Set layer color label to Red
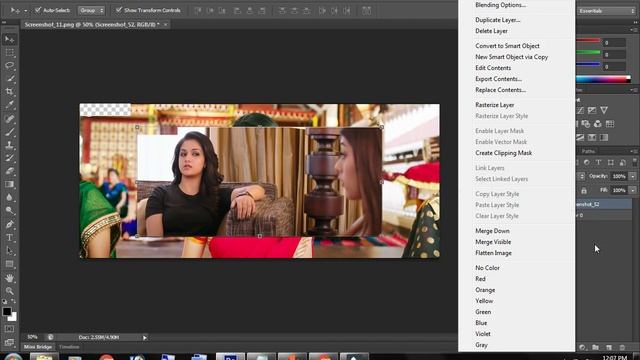This screenshot has height=360, width=640. [x=480, y=279]
